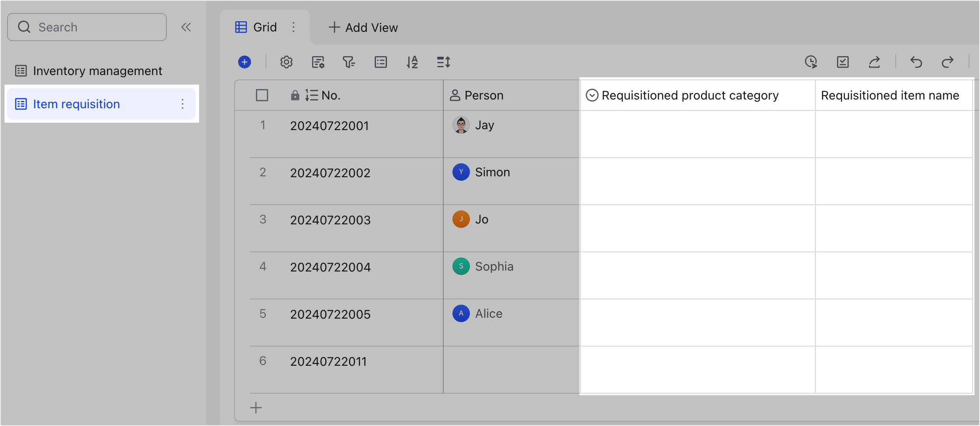Viewport: 980px width, 426px height.
Task: Collapse the left sidebar with double chevron
Action: coord(186,27)
